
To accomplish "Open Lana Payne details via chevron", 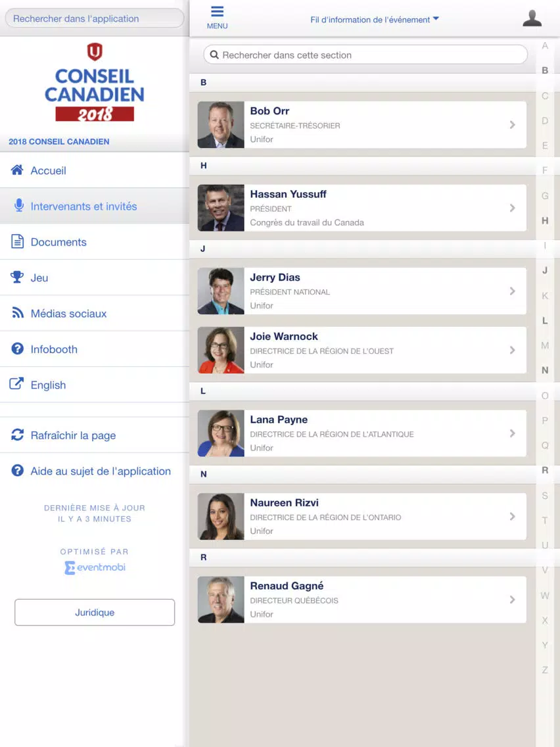I will pyautogui.click(x=513, y=433).
